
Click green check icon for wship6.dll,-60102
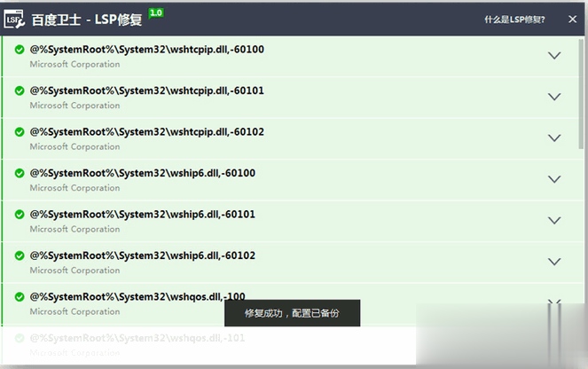(20, 255)
